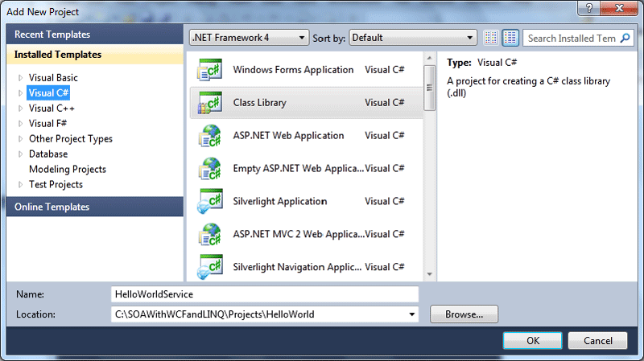Screen dimensions: 644x361
Task: Open the Installed Templates section
Action: pos(95,55)
